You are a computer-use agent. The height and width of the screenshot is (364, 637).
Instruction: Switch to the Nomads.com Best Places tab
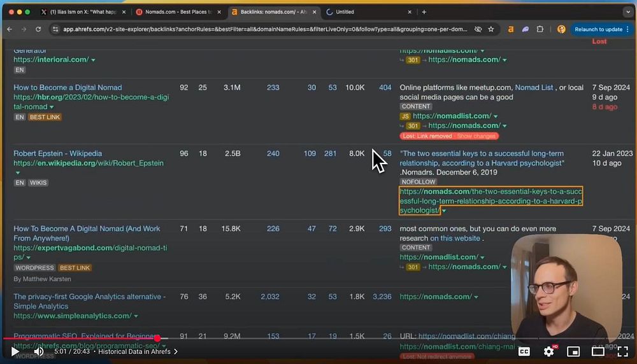point(179,11)
